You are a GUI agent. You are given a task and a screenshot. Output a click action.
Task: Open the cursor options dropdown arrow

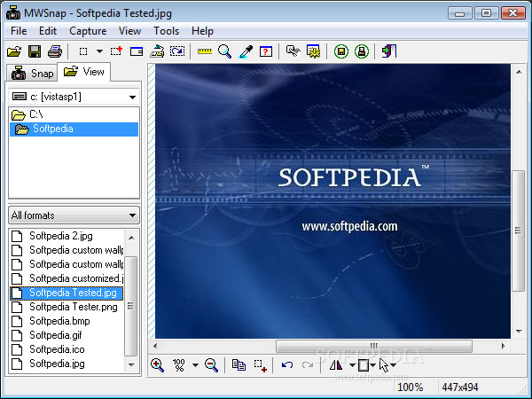(393, 365)
